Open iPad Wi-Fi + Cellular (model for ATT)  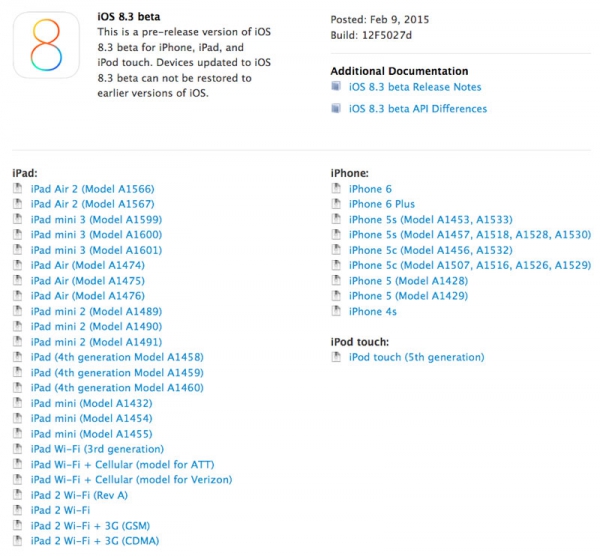click(x=122, y=465)
